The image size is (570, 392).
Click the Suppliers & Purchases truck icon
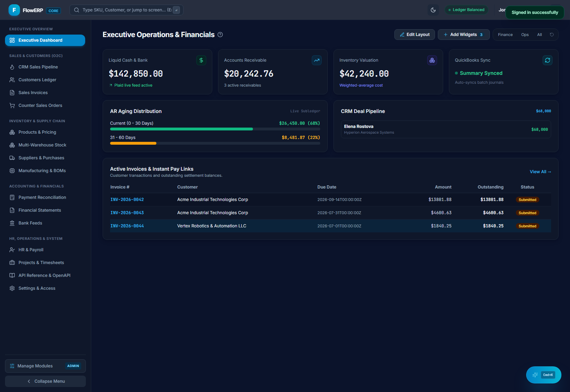coord(12,158)
